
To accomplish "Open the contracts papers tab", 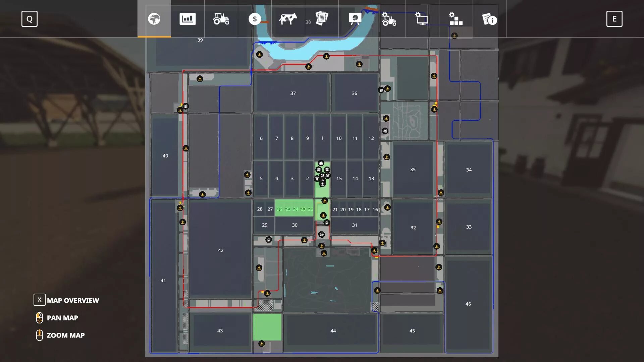I will coord(322,18).
